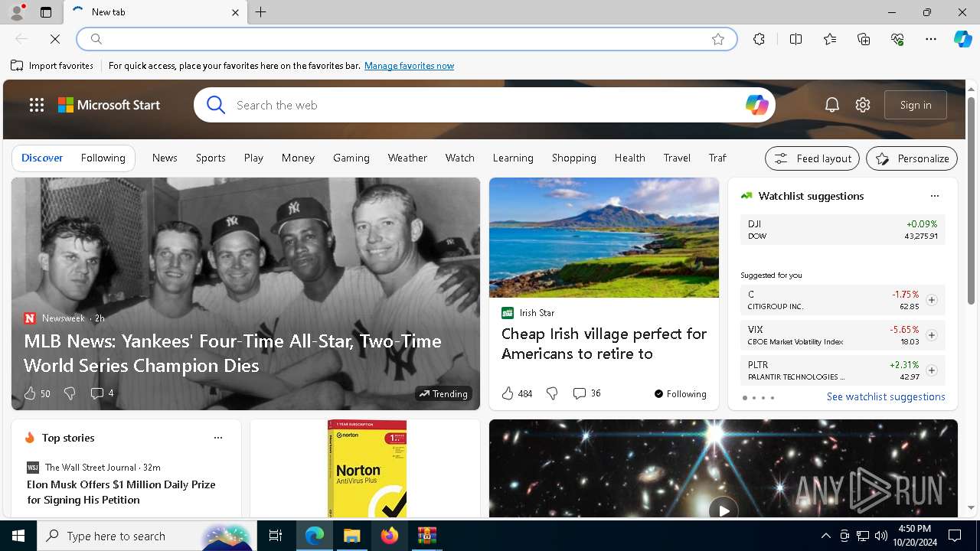The height and width of the screenshot is (551, 980).
Task: Open the Weather category
Action: [407, 158]
